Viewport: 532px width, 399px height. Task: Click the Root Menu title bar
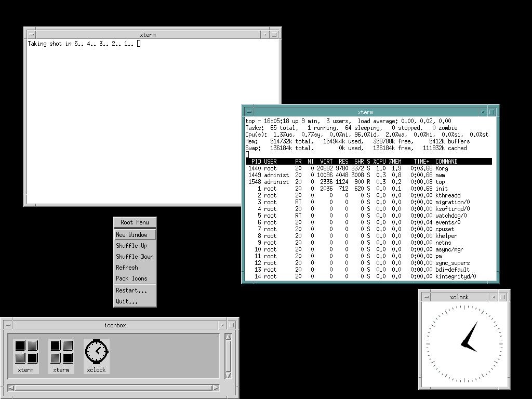[x=134, y=222]
